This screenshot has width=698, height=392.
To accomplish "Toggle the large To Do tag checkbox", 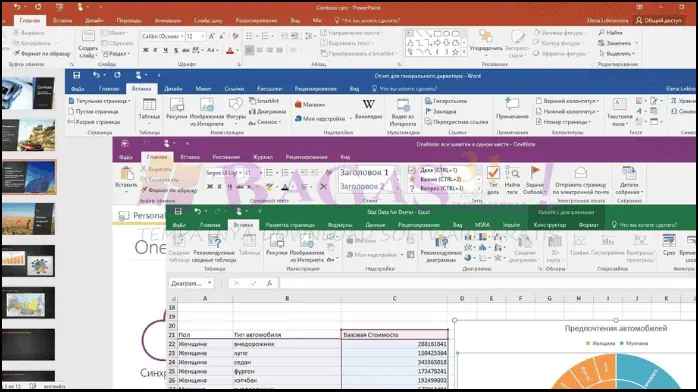I will [x=493, y=172].
